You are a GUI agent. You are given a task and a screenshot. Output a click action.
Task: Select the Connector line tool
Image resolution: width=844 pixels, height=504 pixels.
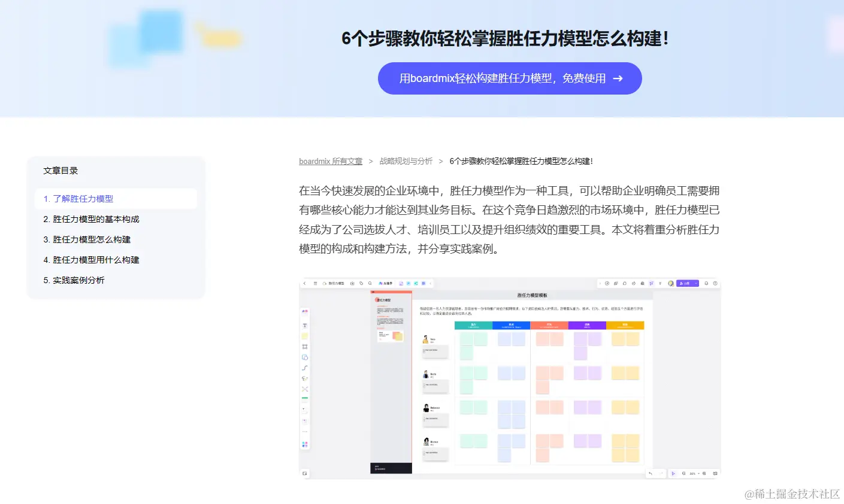coord(304,368)
